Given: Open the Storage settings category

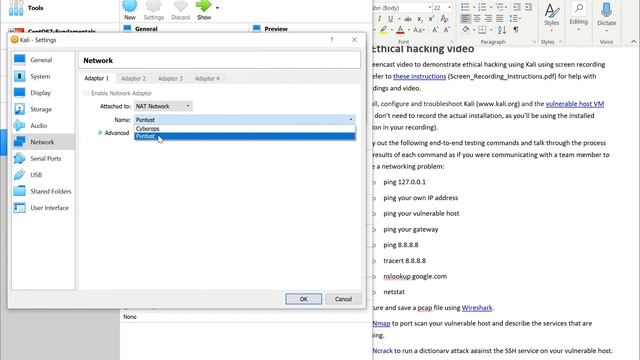Looking at the screenshot, I should 41,109.
